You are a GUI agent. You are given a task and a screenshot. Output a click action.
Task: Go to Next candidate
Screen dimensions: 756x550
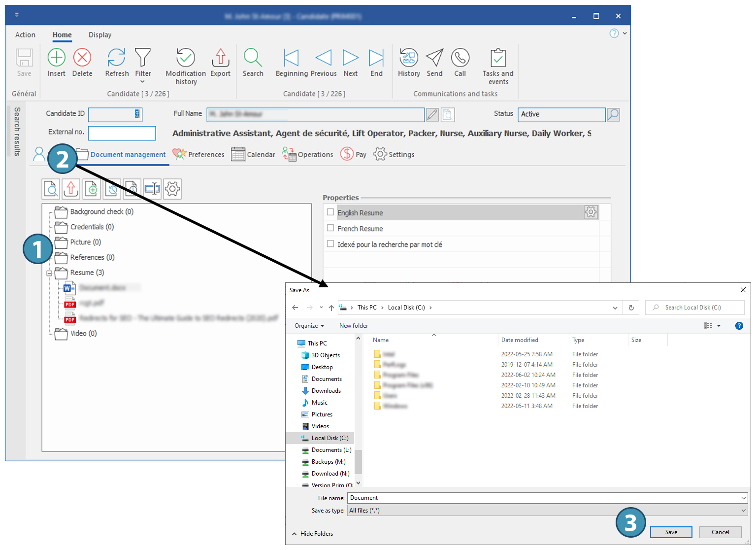pyautogui.click(x=350, y=58)
